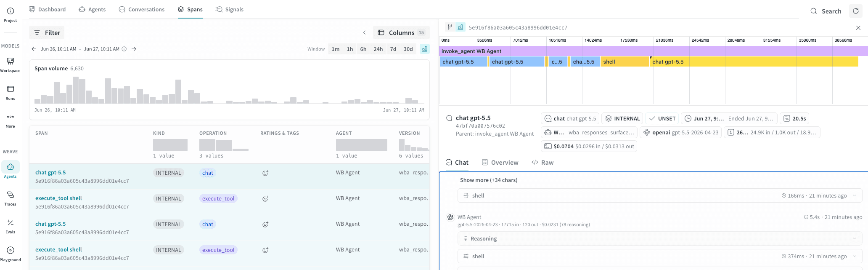Set window to 6h
Viewport: 868px width, 270px height.
click(363, 49)
